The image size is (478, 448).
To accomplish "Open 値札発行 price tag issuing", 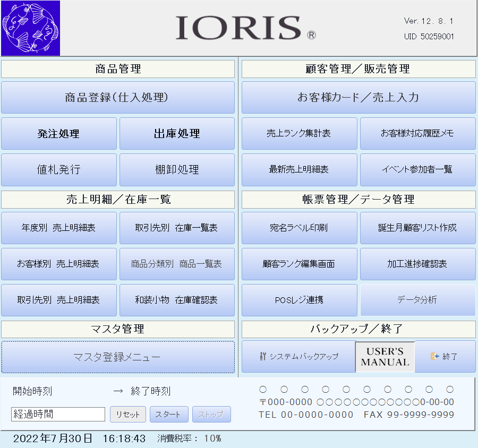I will (x=59, y=170).
